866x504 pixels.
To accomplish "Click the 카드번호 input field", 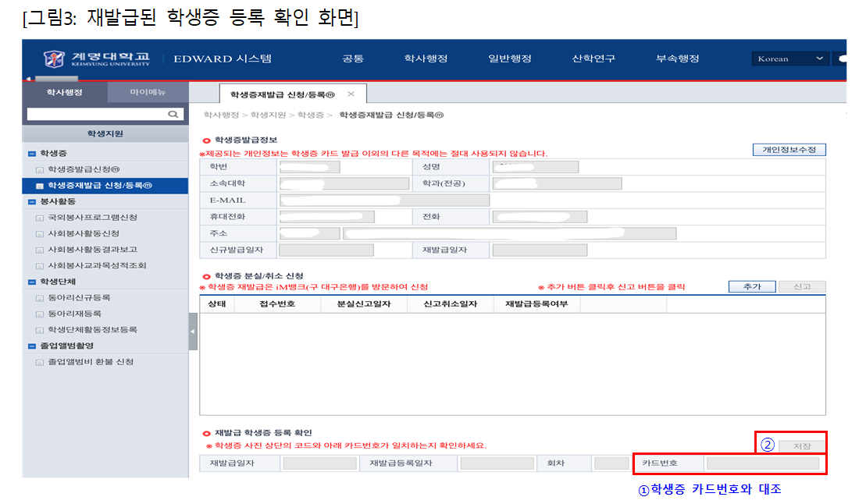I will point(762,463).
